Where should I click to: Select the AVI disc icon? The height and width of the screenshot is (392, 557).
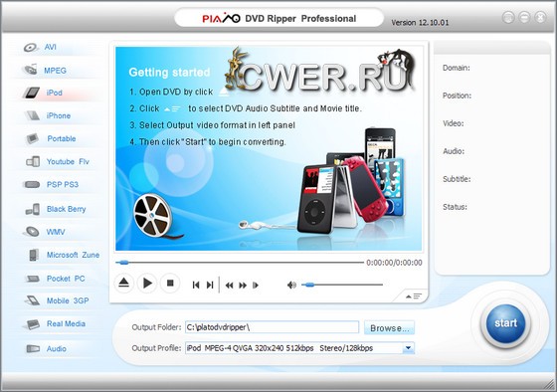coord(31,48)
